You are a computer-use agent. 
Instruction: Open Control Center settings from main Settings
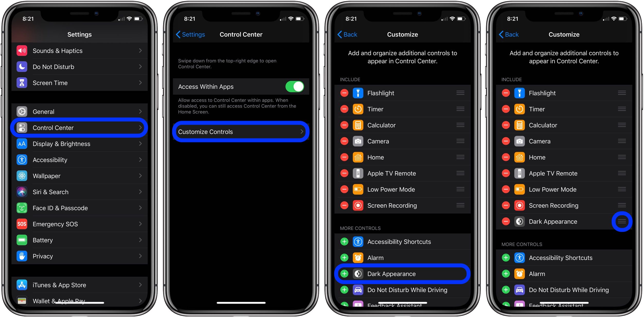pyautogui.click(x=80, y=127)
